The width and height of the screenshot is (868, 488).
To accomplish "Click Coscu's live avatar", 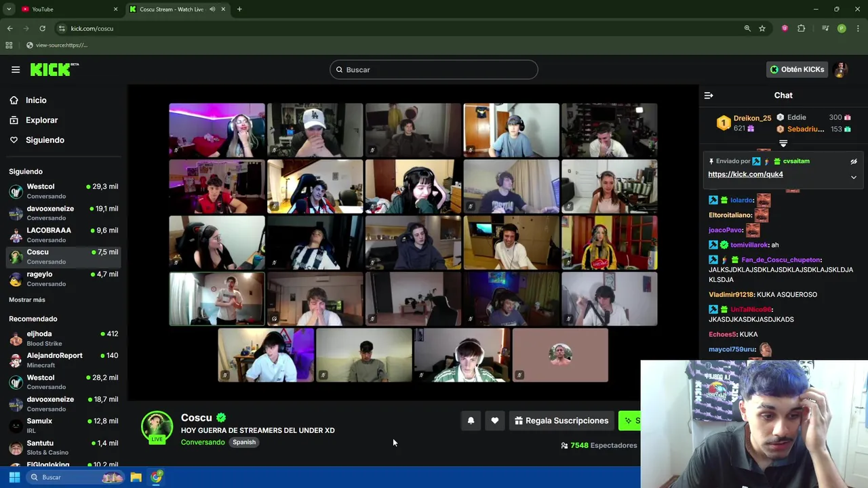I will point(157,428).
